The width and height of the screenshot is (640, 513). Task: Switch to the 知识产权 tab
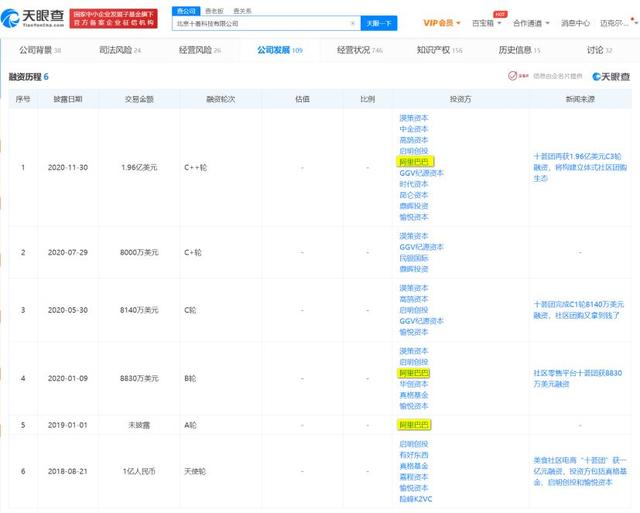[440, 50]
